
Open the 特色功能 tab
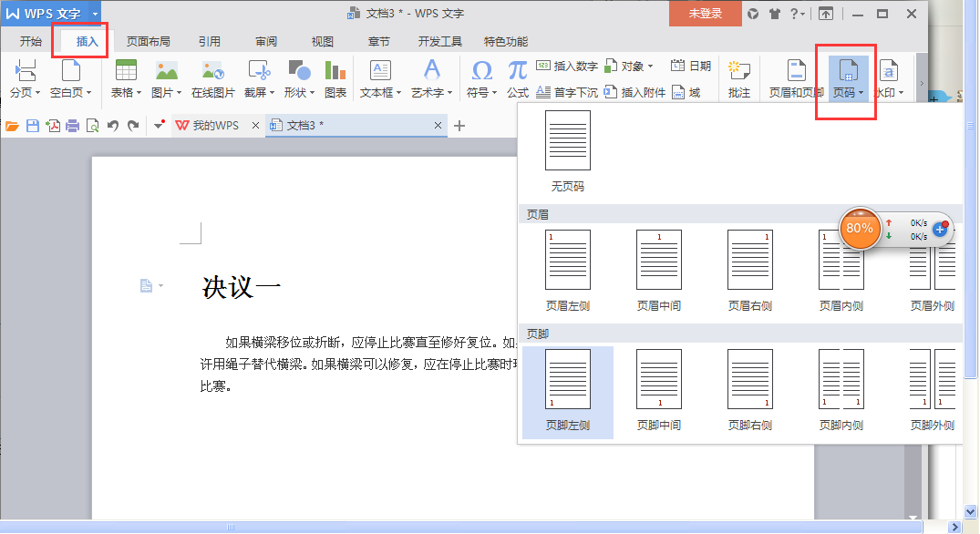click(506, 41)
